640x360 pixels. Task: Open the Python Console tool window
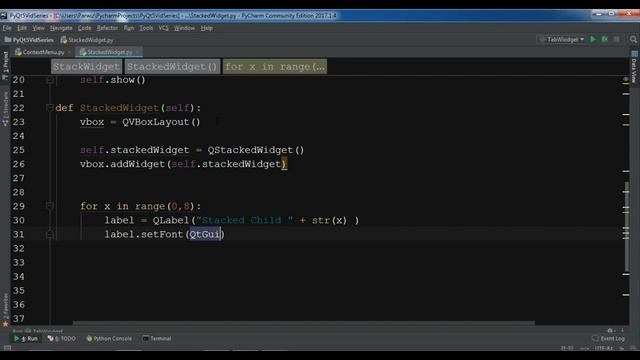pos(109,339)
